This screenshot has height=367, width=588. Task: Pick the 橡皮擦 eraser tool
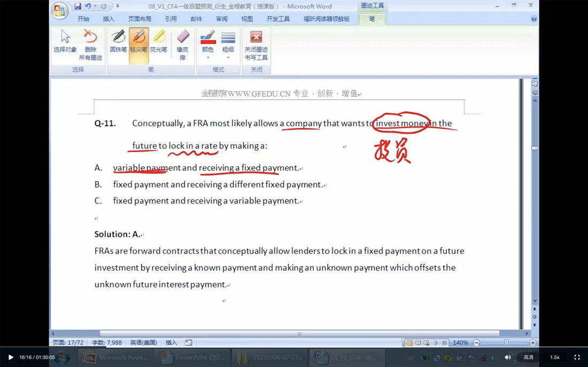tap(183, 45)
